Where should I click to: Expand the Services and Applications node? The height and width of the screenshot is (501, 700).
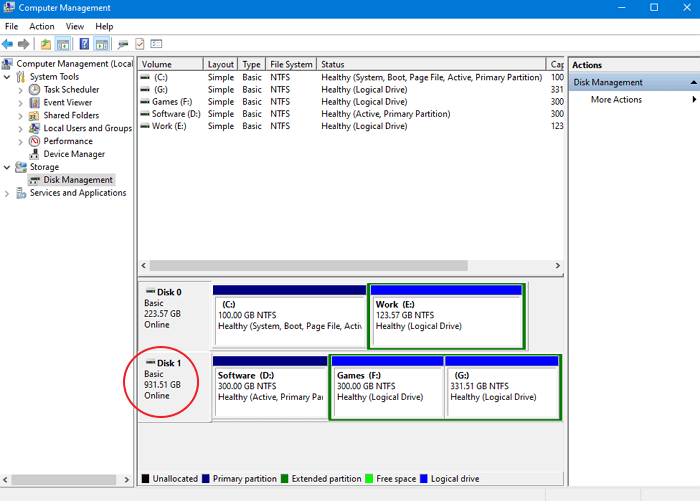click(8, 193)
